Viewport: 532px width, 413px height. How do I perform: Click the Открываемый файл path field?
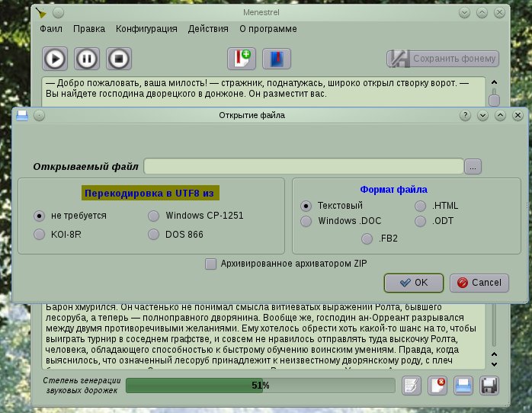pos(303,166)
